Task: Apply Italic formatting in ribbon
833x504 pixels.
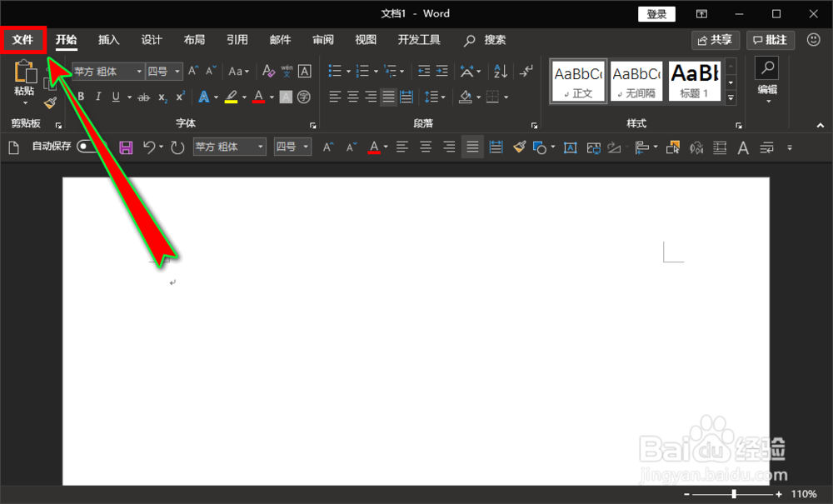Action: click(98, 97)
